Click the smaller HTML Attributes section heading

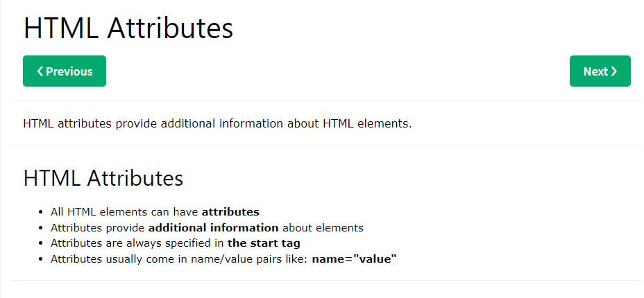[103, 178]
